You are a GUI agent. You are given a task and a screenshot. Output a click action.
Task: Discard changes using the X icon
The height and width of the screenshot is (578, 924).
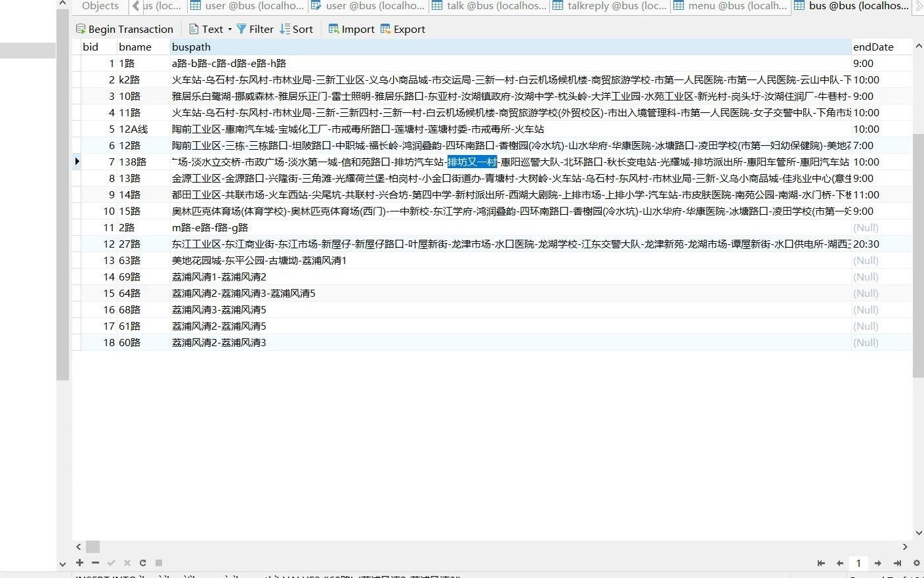(x=127, y=563)
